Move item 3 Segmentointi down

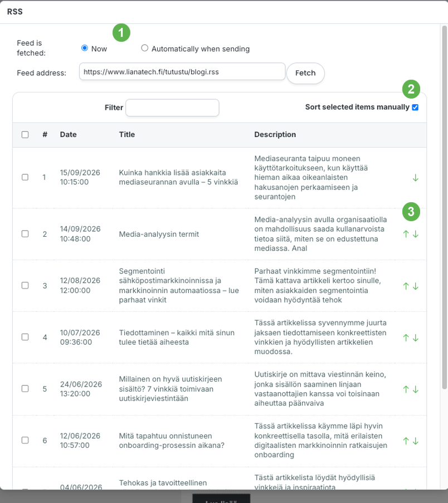[415, 286]
